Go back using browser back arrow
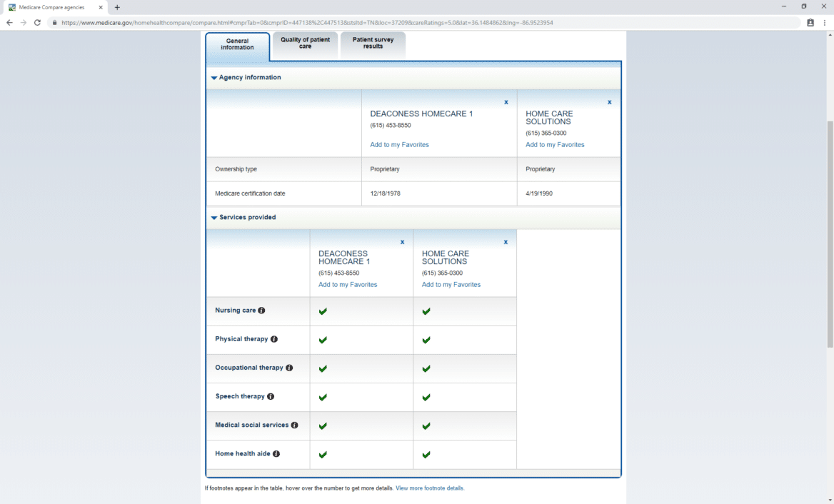Screen dimensions: 834x504 point(9,23)
